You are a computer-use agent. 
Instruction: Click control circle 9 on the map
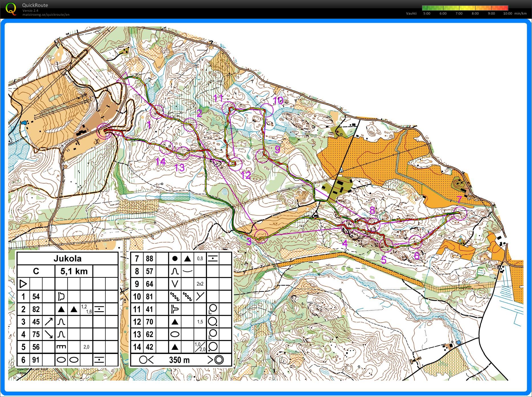pos(262,156)
